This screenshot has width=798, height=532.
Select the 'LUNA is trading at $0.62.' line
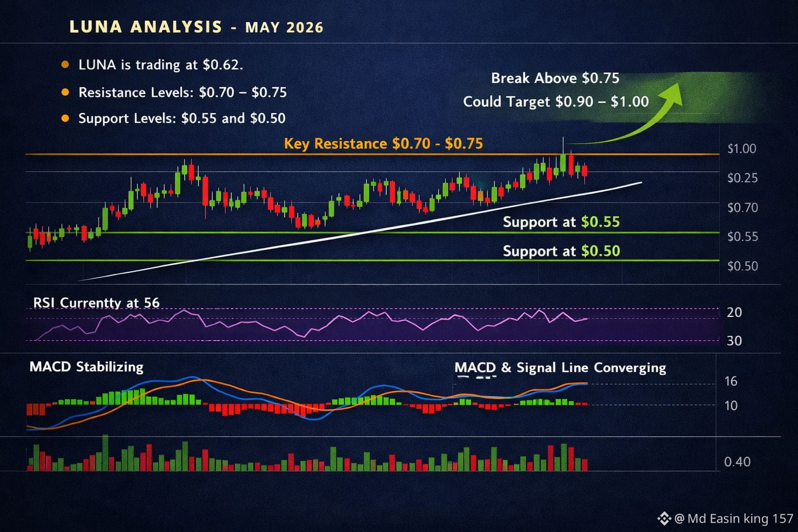[x=161, y=65]
